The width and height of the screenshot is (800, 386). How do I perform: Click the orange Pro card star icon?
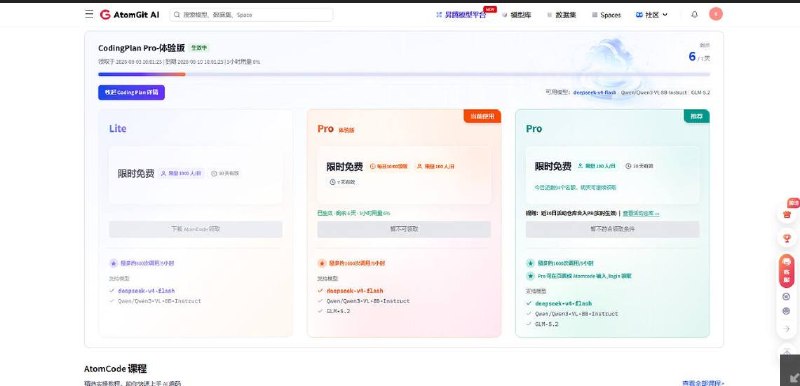[x=322, y=264]
